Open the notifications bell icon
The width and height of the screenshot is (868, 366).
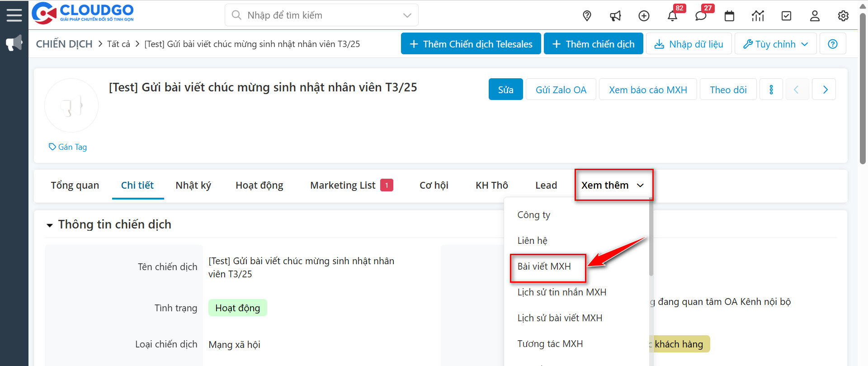click(x=672, y=16)
